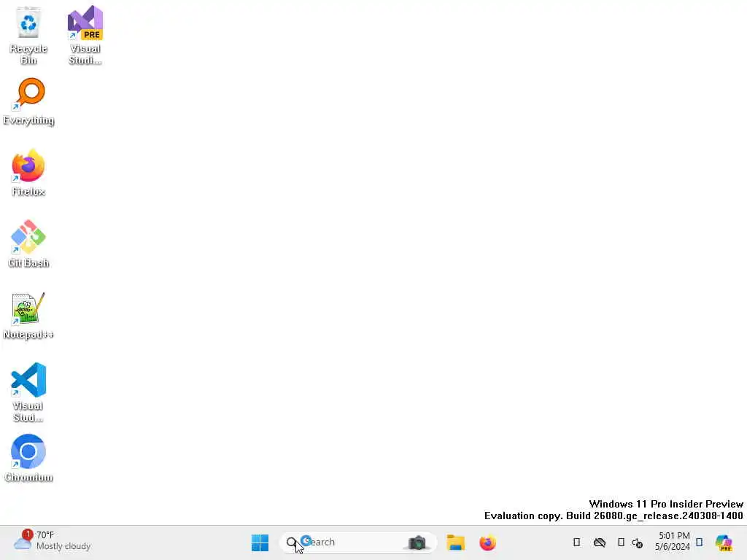Select the Chromium desktop shortcut

click(28, 459)
